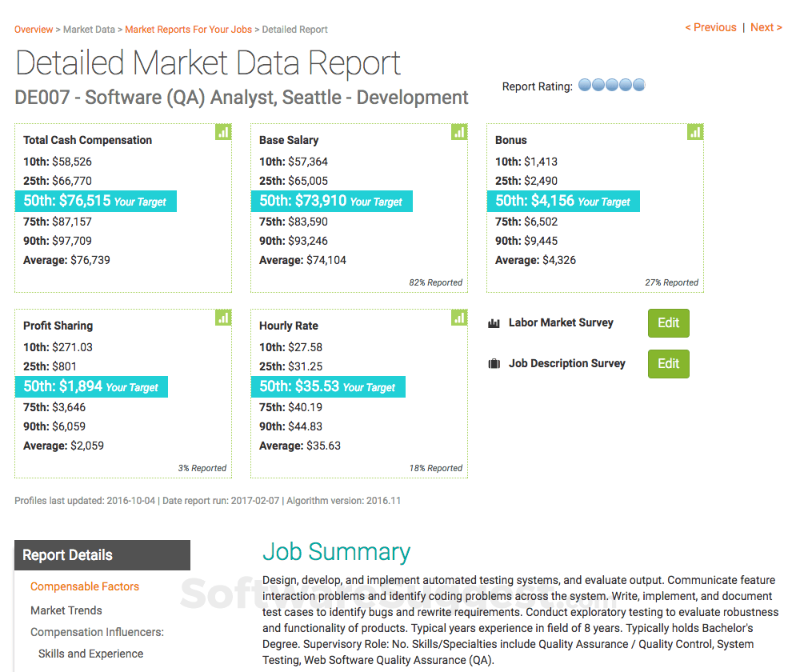Click the Report Details panel header
Screen dimensions: 796x672
tap(67, 554)
